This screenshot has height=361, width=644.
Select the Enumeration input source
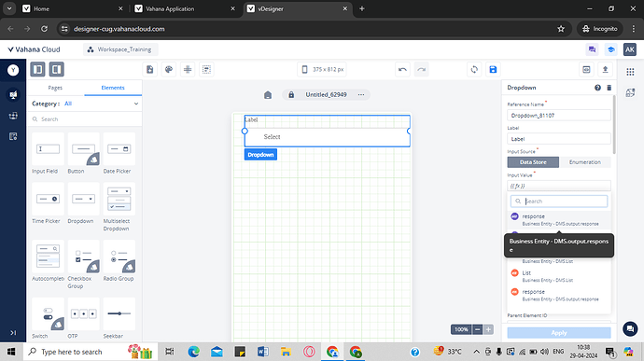585,162
